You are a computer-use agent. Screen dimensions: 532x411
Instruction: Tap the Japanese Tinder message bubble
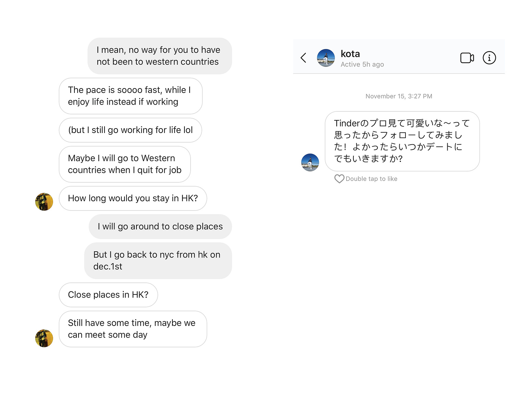[x=402, y=141]
